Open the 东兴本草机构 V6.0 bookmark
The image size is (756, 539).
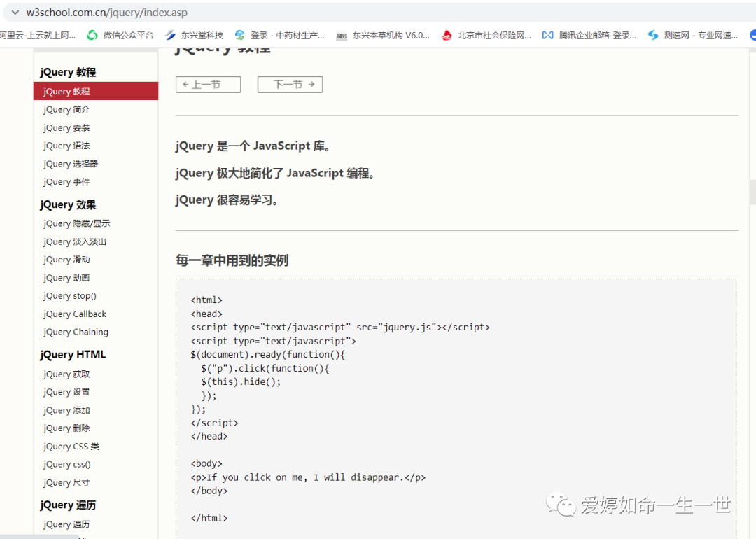383,35
